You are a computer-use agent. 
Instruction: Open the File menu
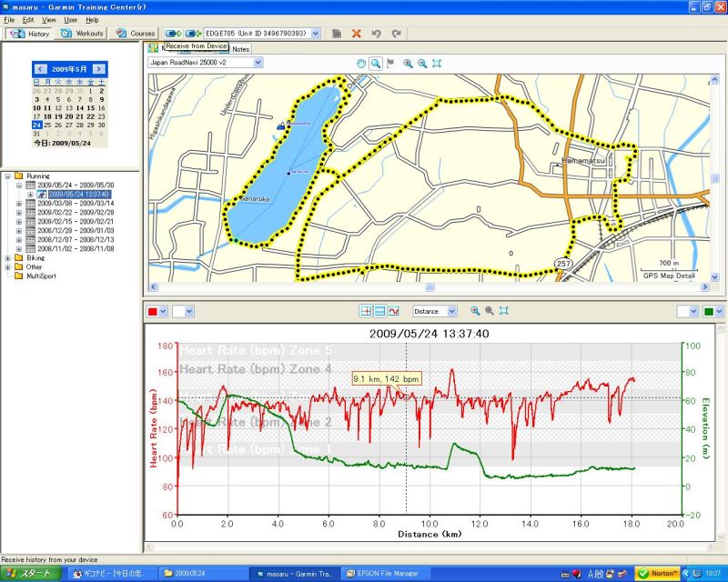(9, 20)
